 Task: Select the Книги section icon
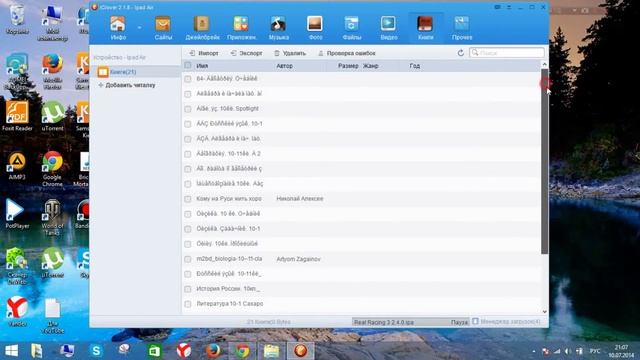(425, 28)
